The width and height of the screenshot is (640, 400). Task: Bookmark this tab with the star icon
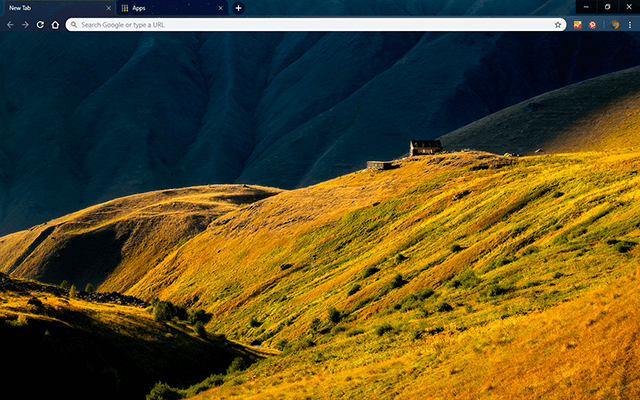[x=558, y=24]
